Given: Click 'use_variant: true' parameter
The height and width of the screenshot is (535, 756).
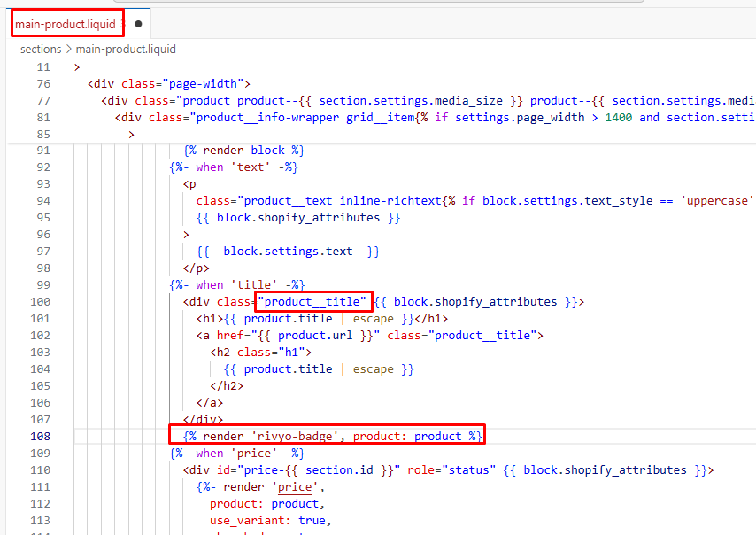Looking at the screenshot, I should tap(267, 521).
